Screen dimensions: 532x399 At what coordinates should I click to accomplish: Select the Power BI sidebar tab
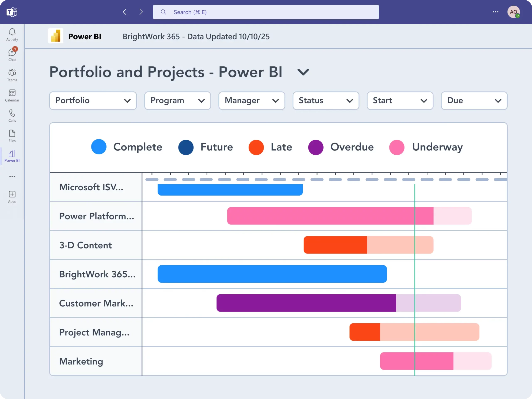point(12,156)
